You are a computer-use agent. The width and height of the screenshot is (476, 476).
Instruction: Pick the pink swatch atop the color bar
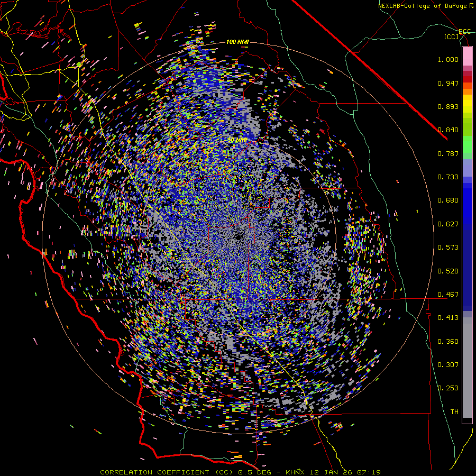467,56
